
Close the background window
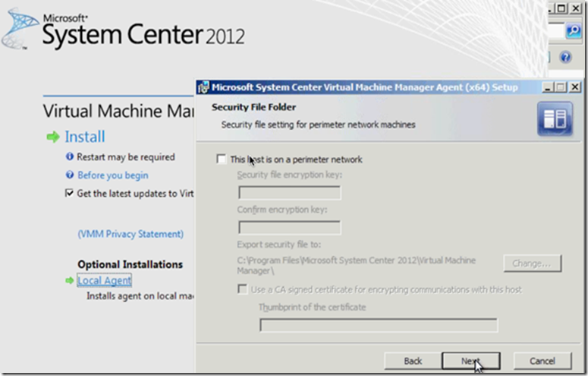click(x=576, y=8)
